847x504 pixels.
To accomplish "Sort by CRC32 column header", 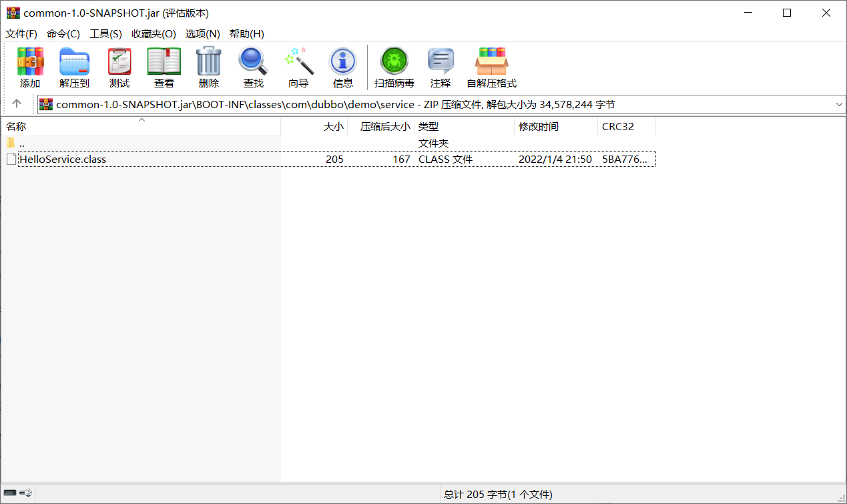I will click(627, 126).
